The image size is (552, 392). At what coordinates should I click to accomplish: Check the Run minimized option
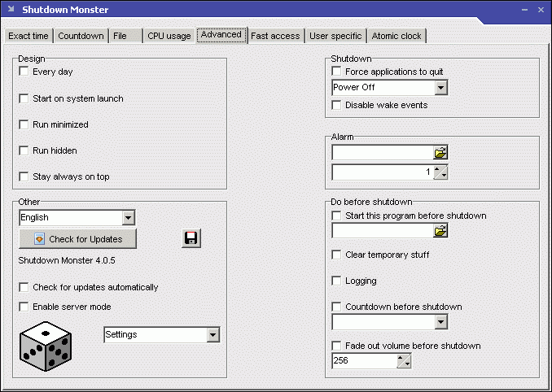tap(24, 124)
